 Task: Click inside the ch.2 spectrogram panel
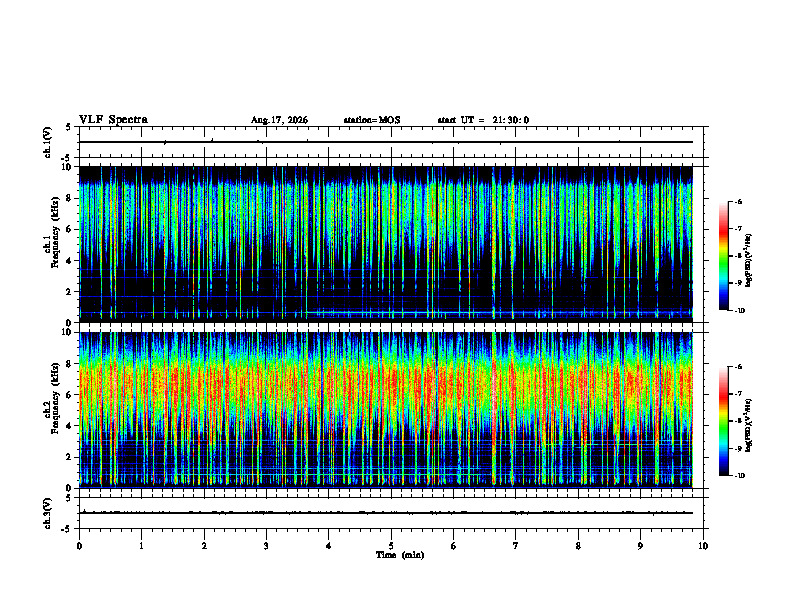[386, 410]
